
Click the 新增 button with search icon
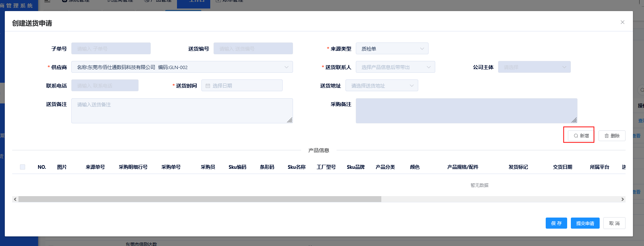click(581, 136)
